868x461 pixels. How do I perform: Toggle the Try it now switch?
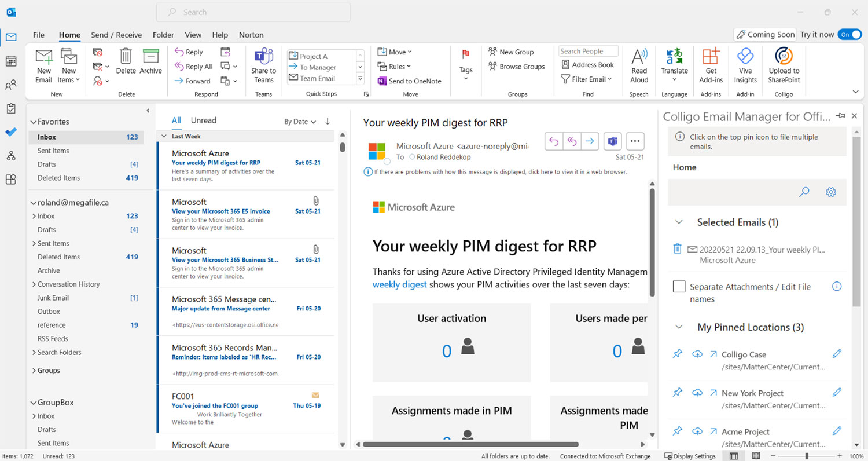(849, 35)
